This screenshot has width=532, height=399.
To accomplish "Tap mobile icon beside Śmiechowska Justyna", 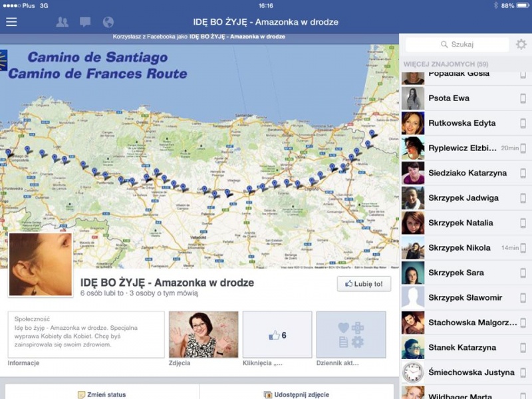I will click(x=523, y=372).
